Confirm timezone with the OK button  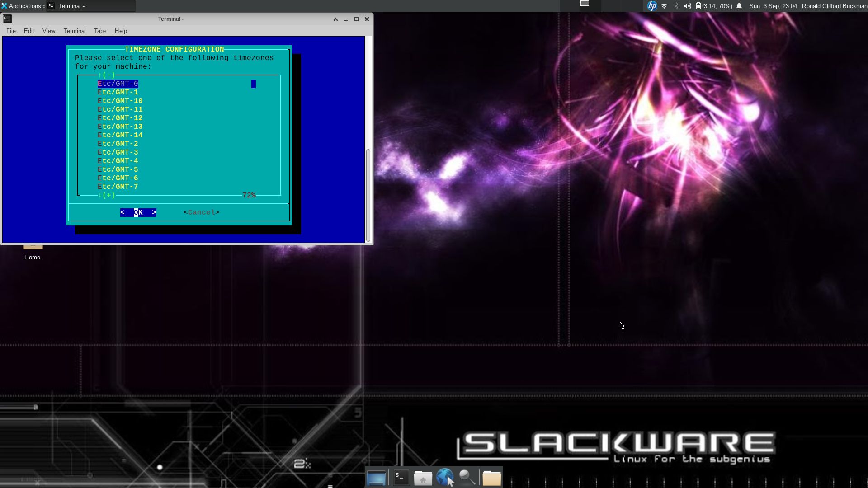coord(138,212)
